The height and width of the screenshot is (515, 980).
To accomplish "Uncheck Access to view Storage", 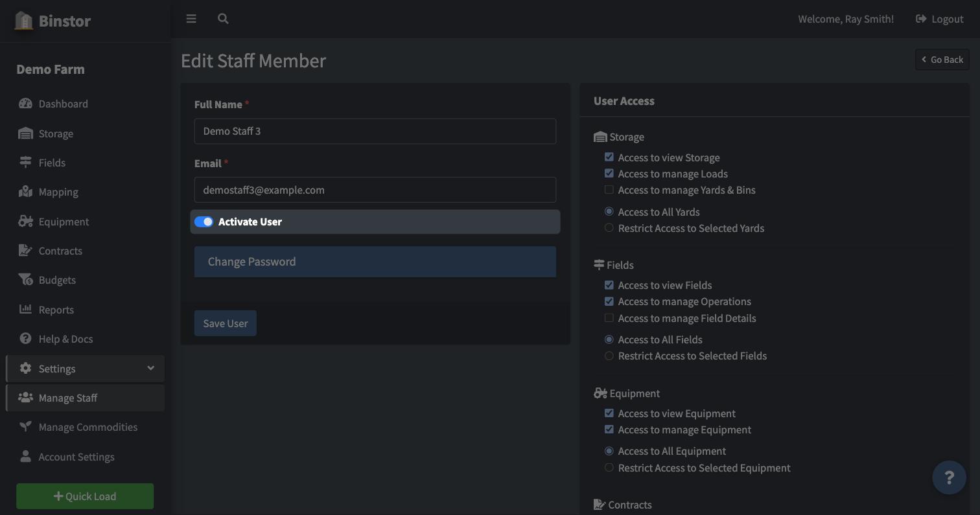I will pyautogui.click(x=609, y=157).
